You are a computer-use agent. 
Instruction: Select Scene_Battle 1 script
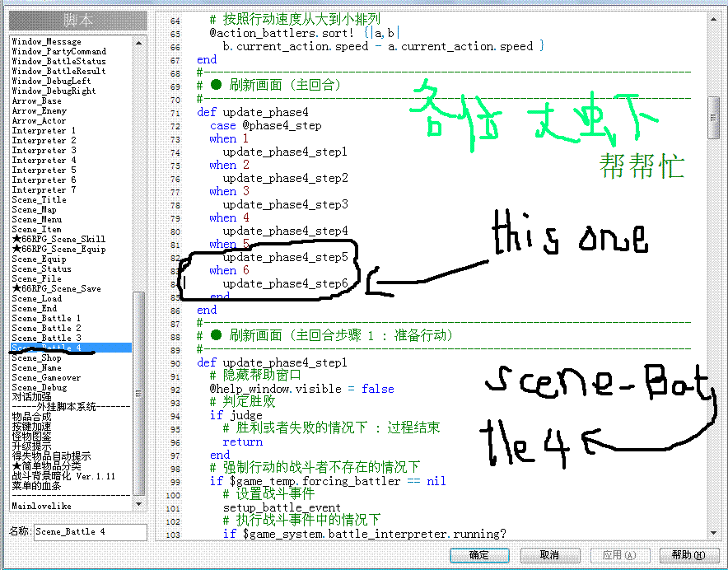coord(46,318)
